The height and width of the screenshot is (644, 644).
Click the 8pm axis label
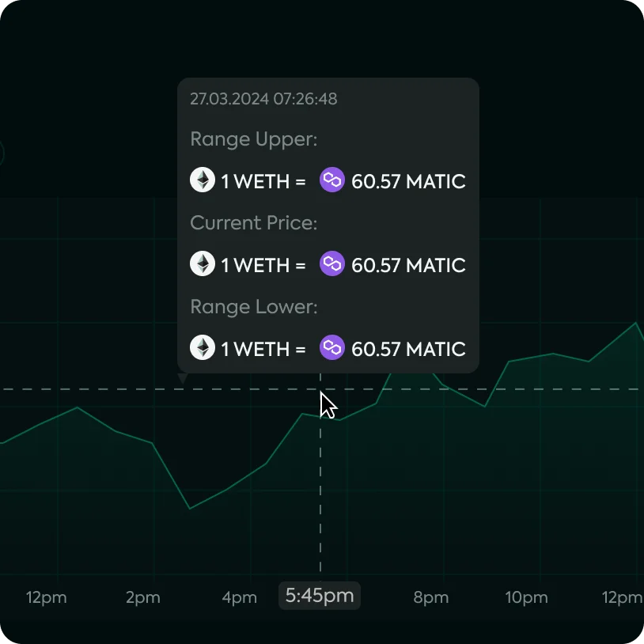(431, 597)
